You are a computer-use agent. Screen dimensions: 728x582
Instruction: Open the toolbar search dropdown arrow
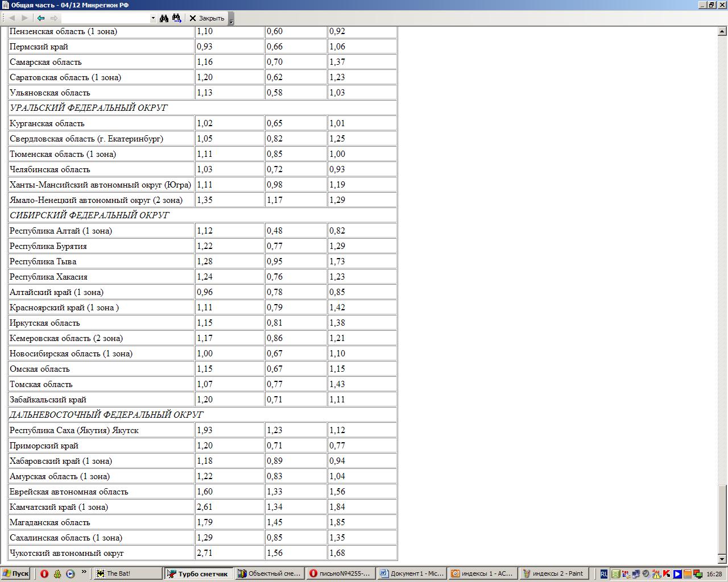pyautogui.click(x=153, y=18)
